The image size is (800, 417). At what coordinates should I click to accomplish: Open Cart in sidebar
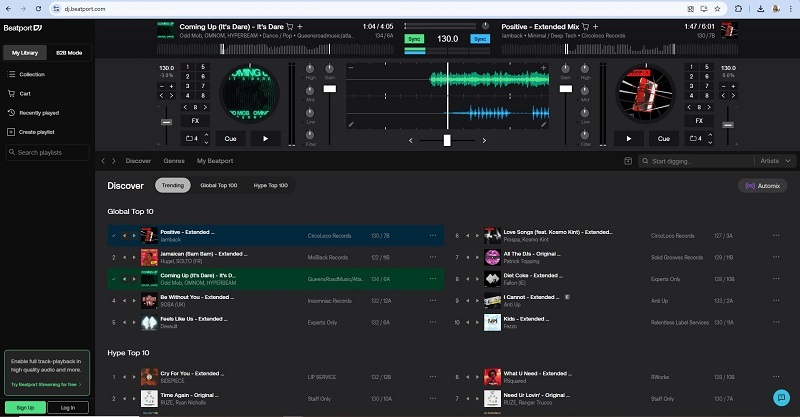click(x=19, y=94)
